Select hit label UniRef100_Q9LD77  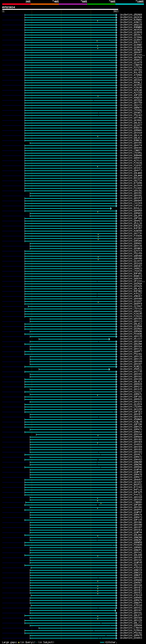tap(131, 615)
